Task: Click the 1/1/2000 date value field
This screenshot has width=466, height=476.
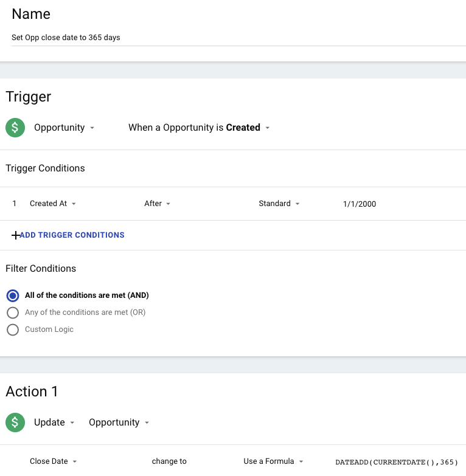Action: click(360, 204)
